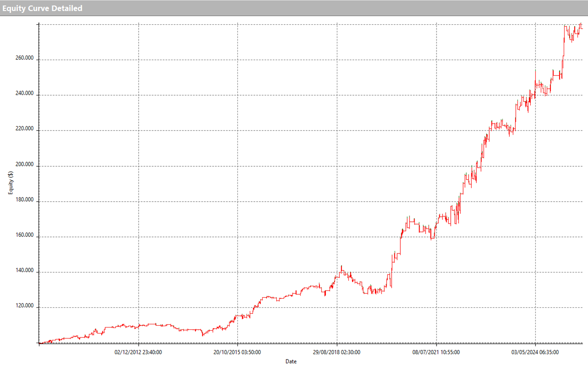Click the curve's 2018 peak above 140.000
Screen dimensions: 588x367
click(x=341, y=266)
